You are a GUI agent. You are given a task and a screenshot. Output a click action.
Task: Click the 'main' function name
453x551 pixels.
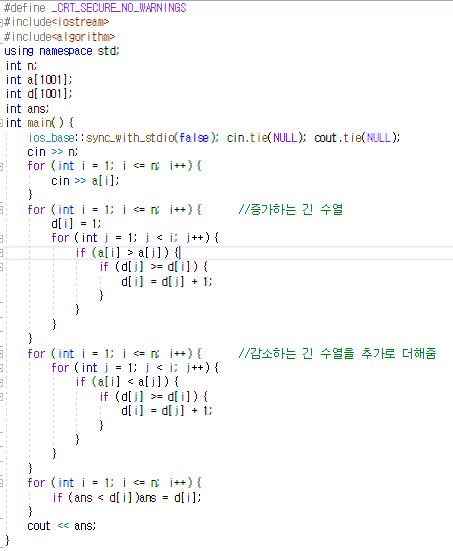pos(39,123)
